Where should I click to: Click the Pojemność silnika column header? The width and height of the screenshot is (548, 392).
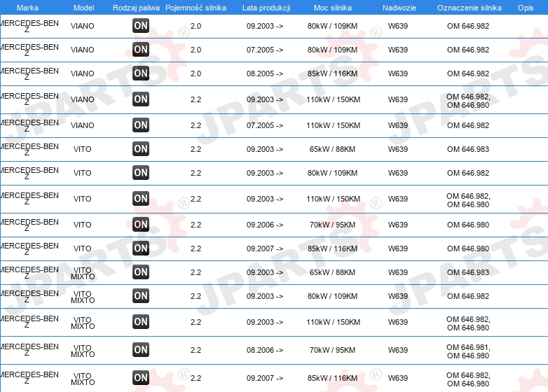pos(196,8)
